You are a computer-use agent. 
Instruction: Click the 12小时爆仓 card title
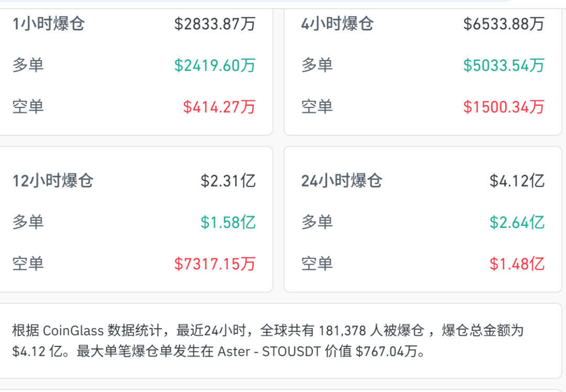point(53,181)
